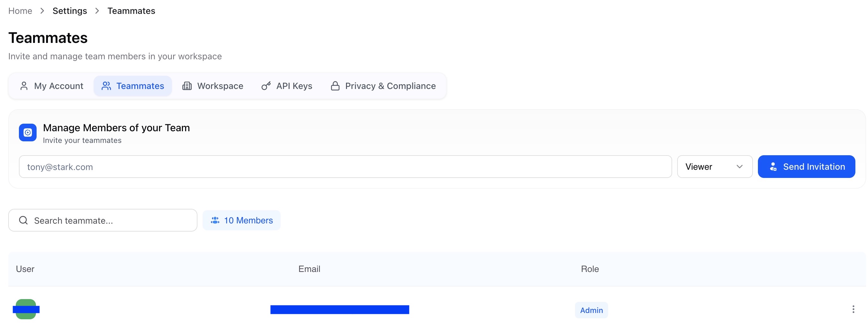Open the Viewer role dropdown

(x=714, y=167)
